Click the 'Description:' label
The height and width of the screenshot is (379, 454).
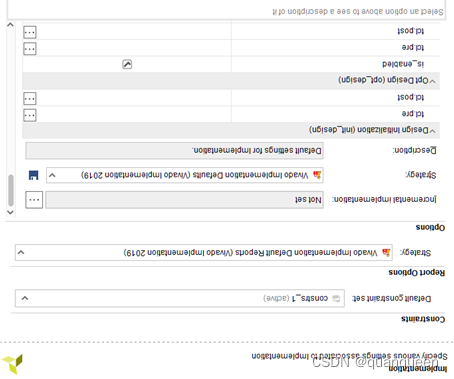(415, 150)
